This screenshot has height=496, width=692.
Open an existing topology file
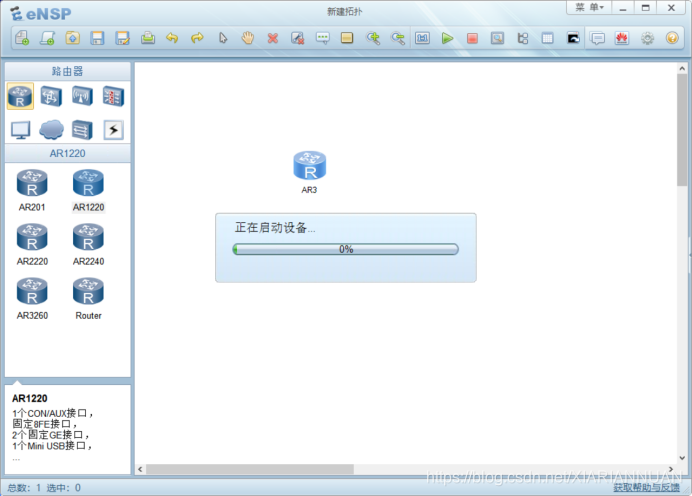[72, 38]
